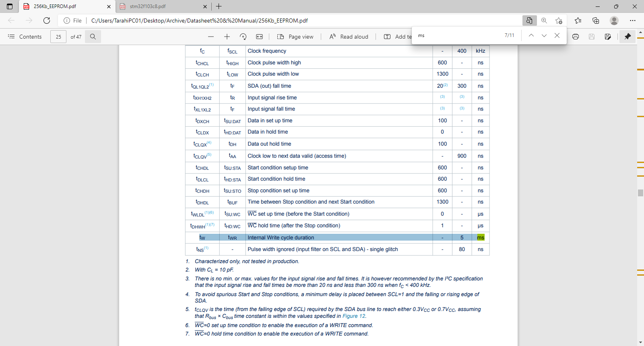This screenshot has width=644, height=346.
Task: Click the 'Pulse width ignored' row text
Action: pyautogui.click(x=323, y=249)
